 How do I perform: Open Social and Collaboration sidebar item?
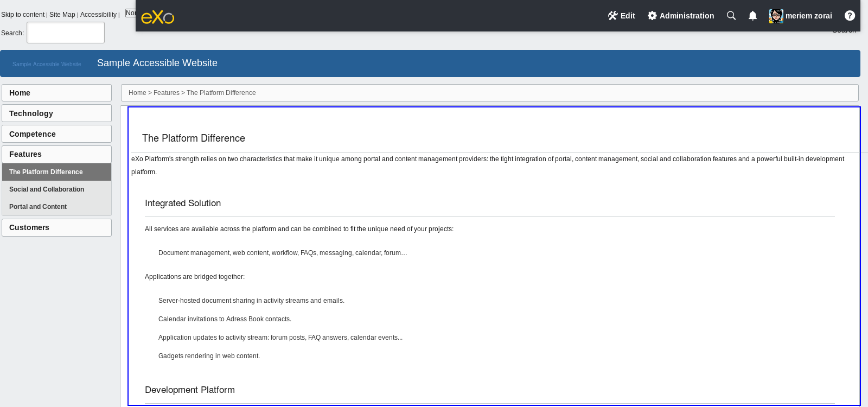coord(56,189)
